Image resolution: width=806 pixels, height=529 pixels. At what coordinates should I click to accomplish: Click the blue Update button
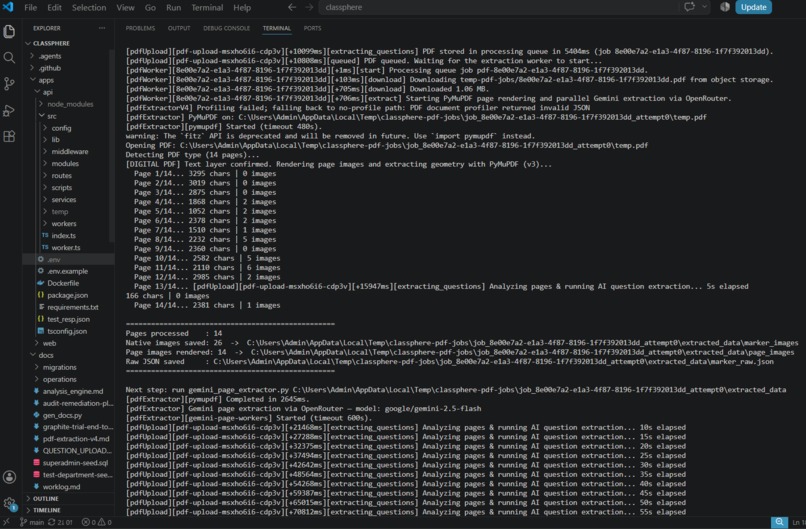tap(753, 7)
